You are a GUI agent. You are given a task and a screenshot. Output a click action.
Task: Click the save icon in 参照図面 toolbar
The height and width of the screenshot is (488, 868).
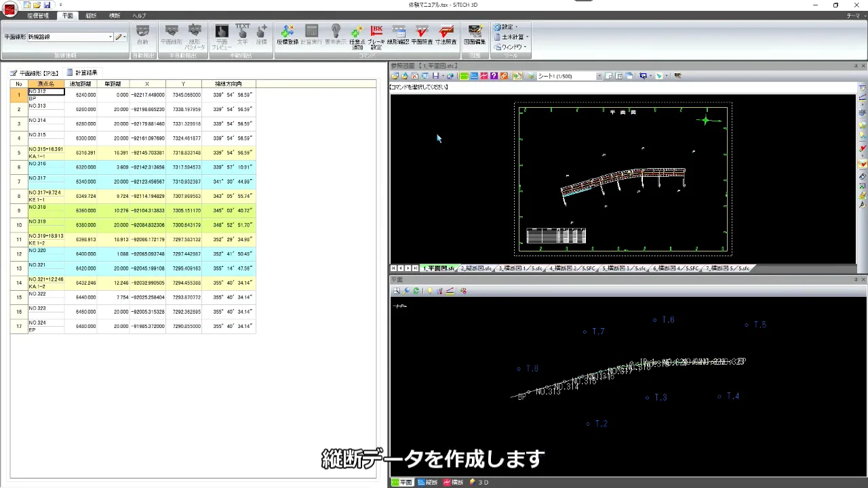(435, 76)
